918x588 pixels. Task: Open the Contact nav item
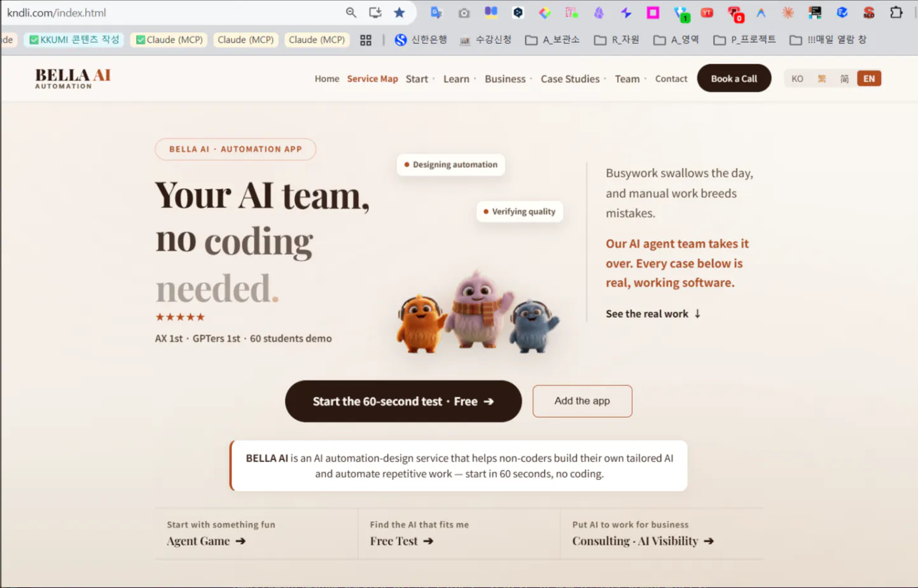pyautogui.click(x=671, y=79)
